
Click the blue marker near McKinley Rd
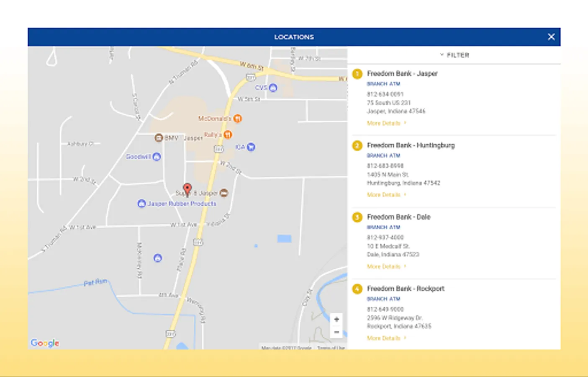pos(158,258)
